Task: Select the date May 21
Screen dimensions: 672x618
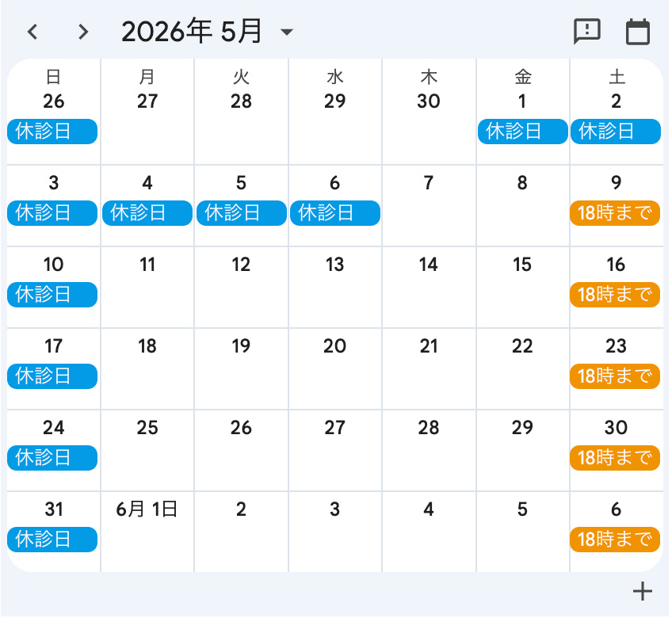Action: coord(429,346)
